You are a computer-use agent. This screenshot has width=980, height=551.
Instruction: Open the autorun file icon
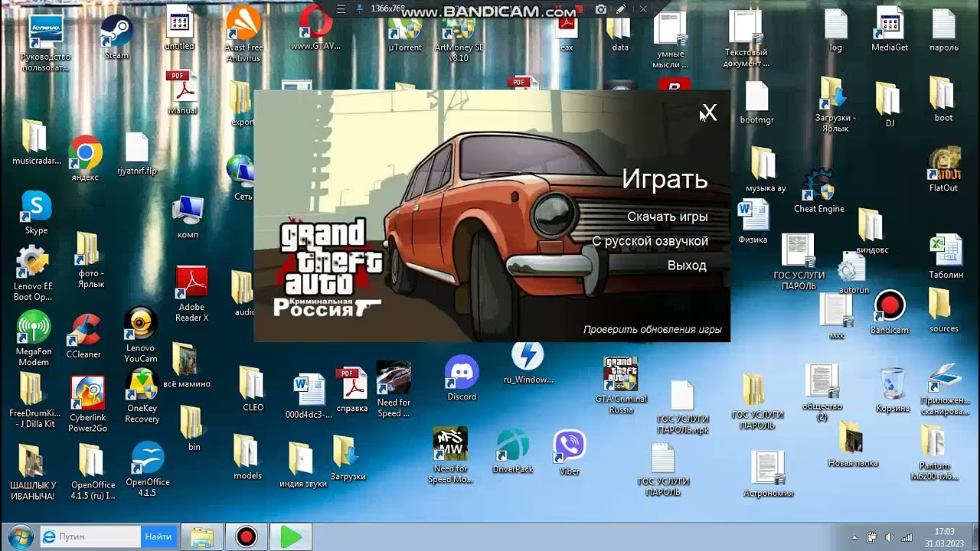click(x=853, y=272)
